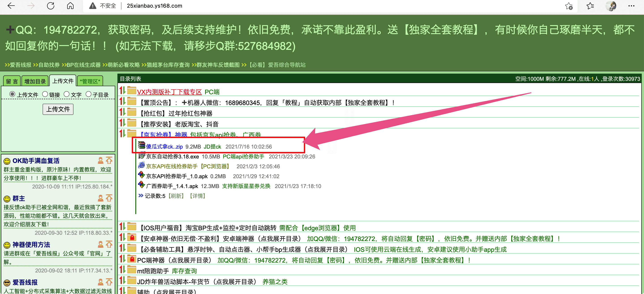Screen dimensions: 644x294
Task: Reload the page with the refresh icon
Action: (x=50, y=6)
